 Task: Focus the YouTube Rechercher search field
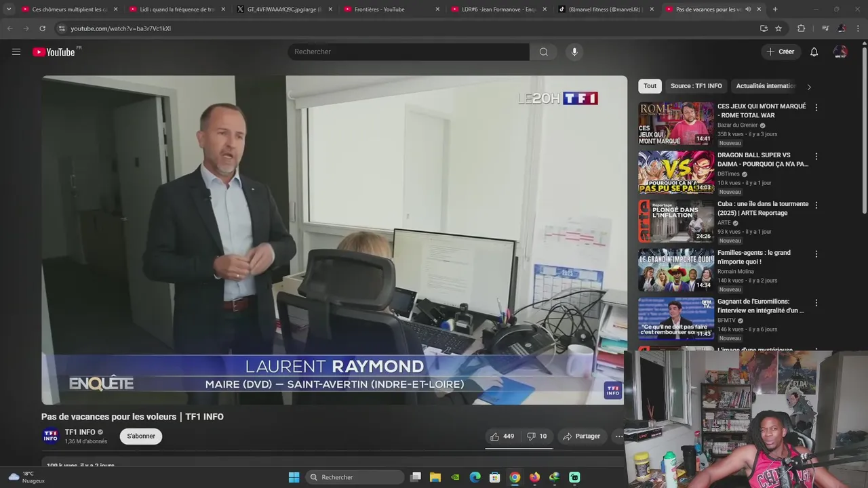(408, 52)
